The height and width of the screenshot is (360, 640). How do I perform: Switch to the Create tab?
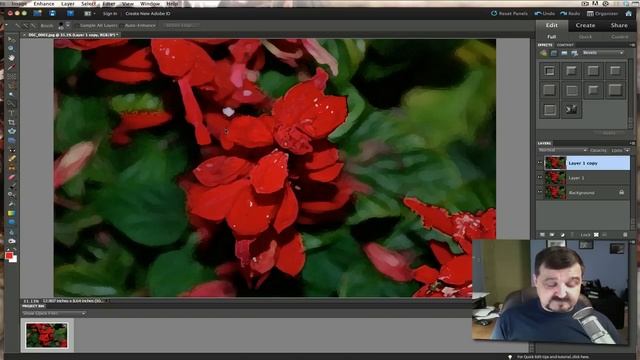(585, 25)
